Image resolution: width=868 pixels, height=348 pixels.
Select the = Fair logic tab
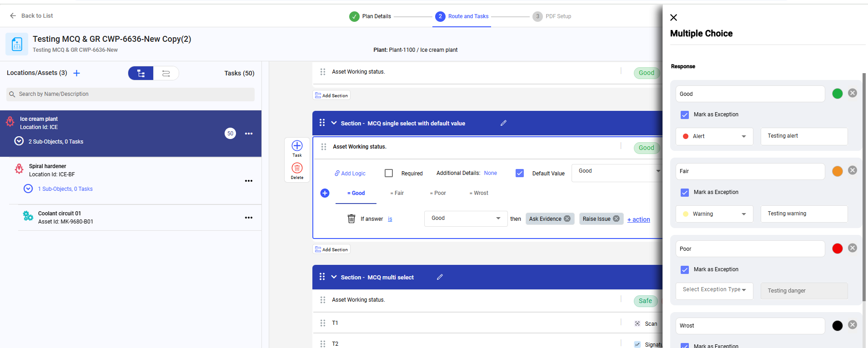(397, 193)
